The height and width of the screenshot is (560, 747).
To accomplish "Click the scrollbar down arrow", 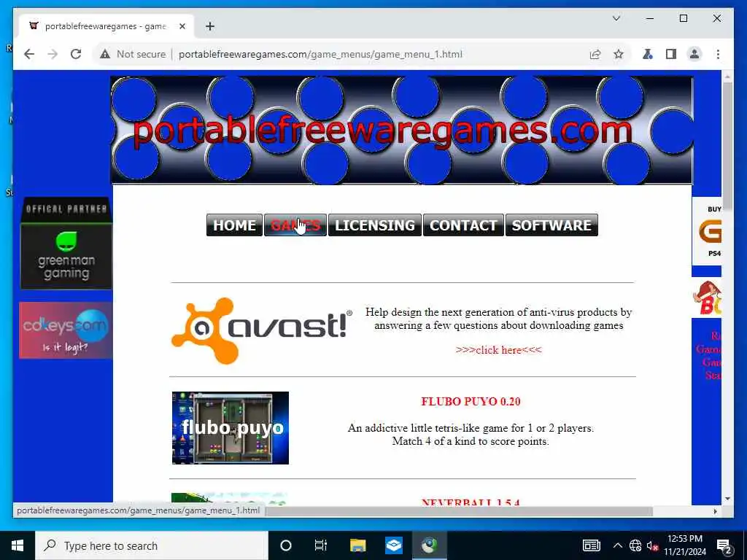I will point(727,499).
